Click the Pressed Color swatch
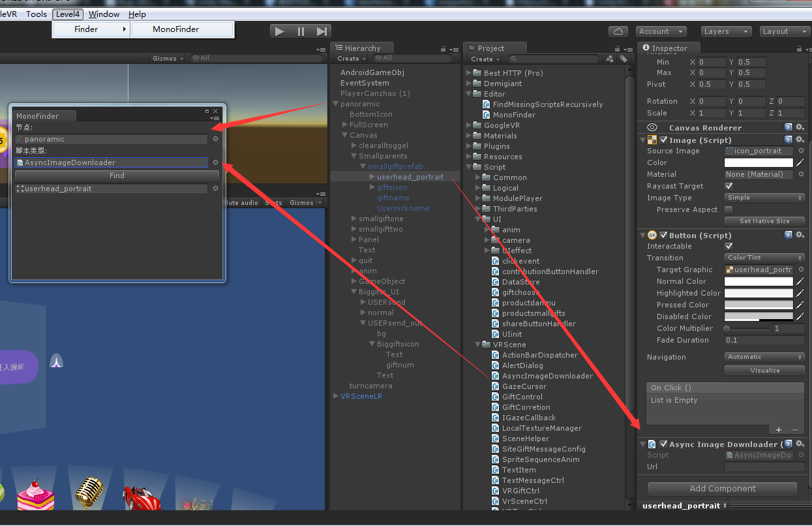The width and height of the screenshot is (812, 526). 759,305
